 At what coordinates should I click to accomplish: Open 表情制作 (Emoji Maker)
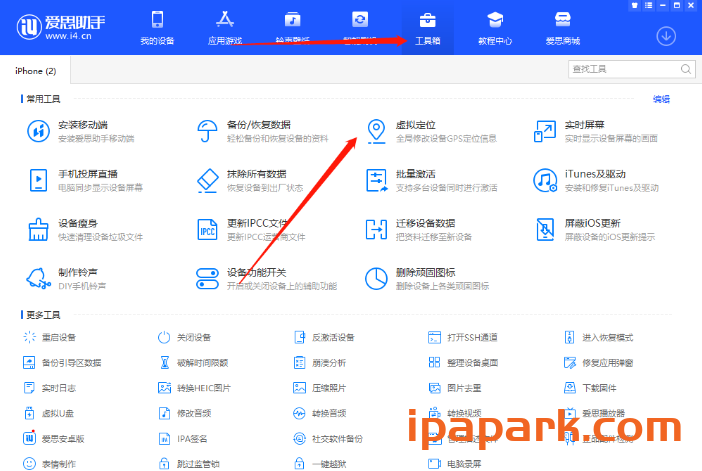point(49,463)
